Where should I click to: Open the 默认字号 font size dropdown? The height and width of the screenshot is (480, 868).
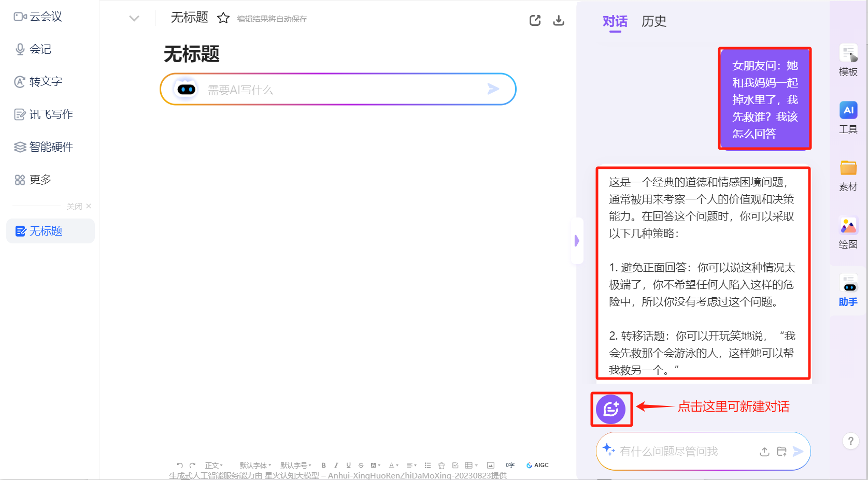296,465
